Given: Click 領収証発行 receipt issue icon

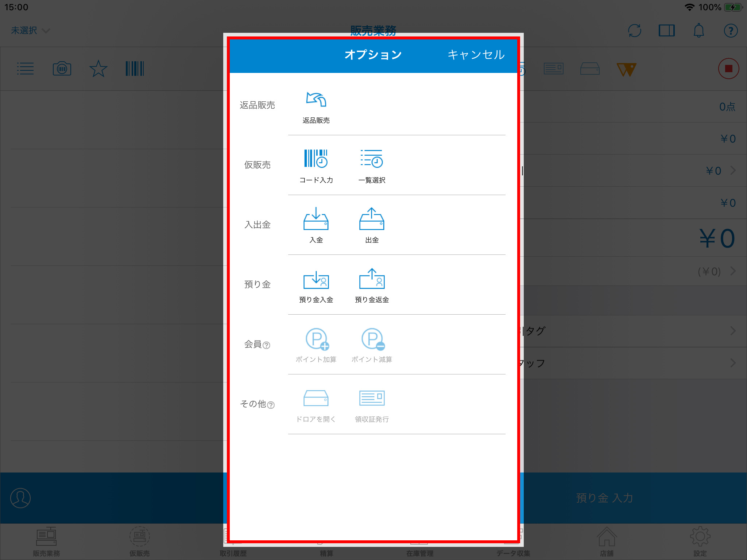Looking at the screenshot, I should 372,398.
